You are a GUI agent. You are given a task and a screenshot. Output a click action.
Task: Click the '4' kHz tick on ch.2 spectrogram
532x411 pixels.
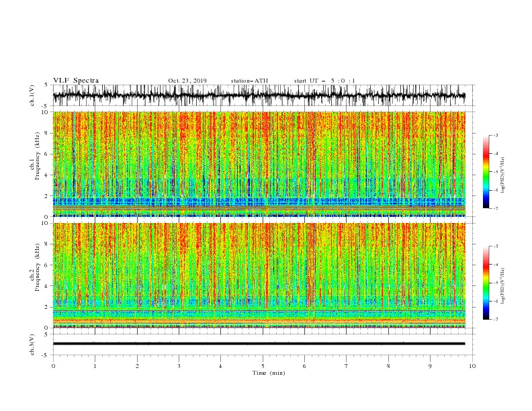click(47, 286)
